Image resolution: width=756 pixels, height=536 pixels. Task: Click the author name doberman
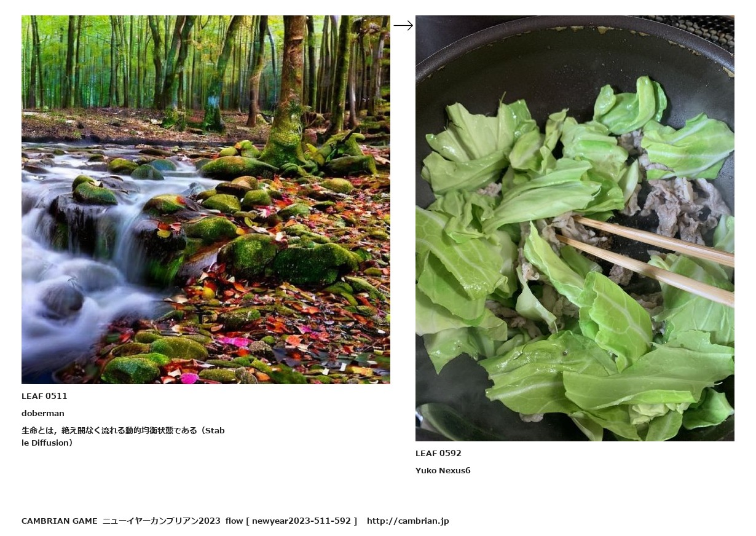click(43, 413)
